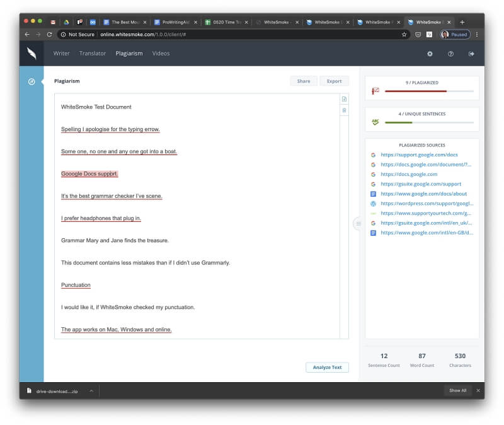The image size is (504, 425).
Task: Click Show All downloads
Action: [457, 390]
